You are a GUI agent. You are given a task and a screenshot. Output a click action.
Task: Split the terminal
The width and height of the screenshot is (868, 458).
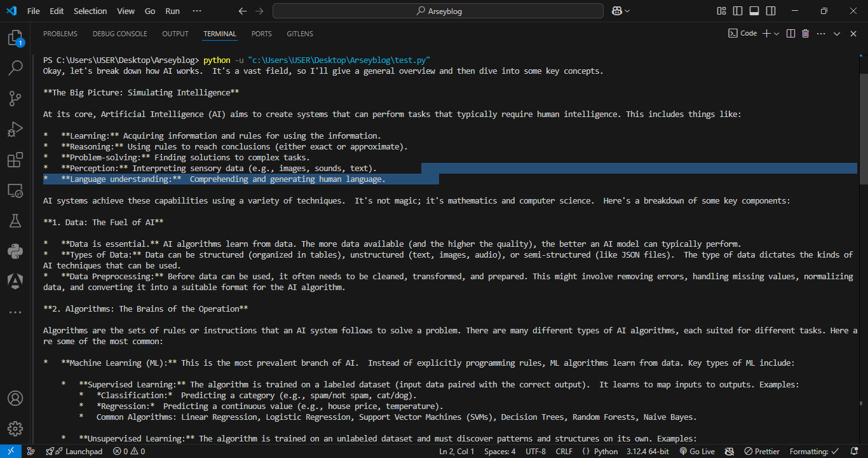pyautogui.click(x=791, y=34)
